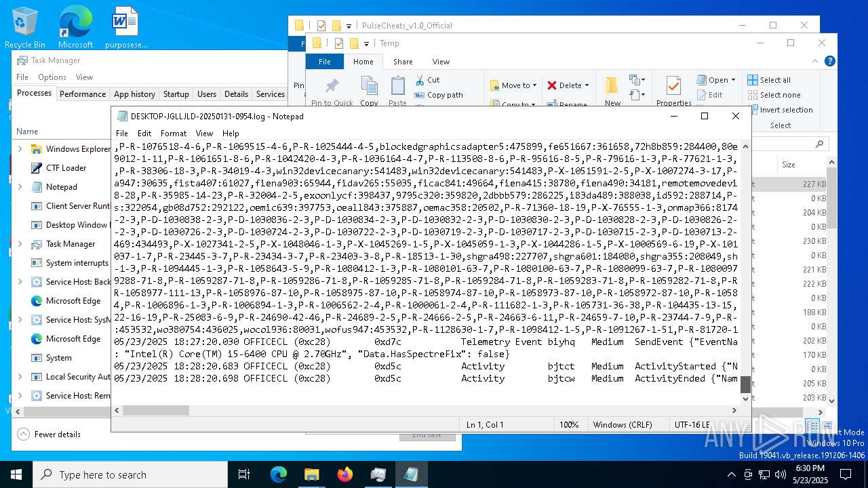Expand the Windows Explorer process row
This screenshot has width=868, height=488.
click(20, 149)
